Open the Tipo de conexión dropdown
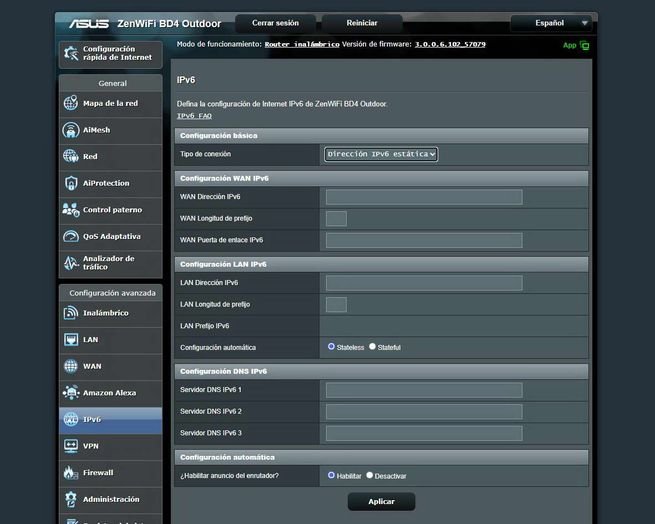The image size is (655, 524). pos(381,154)
